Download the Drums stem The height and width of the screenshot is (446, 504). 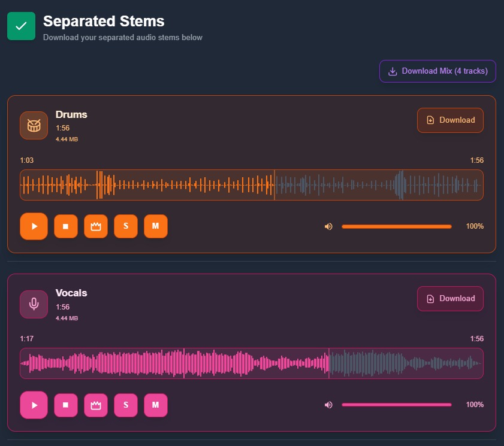pyautogui.click(x=450, y=120)
